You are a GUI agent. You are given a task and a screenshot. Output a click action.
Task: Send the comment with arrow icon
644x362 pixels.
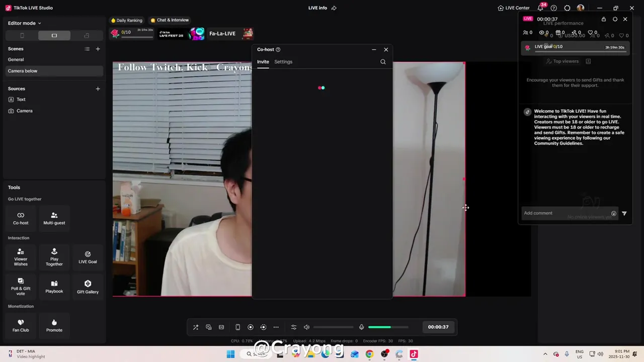coord(624,214)
